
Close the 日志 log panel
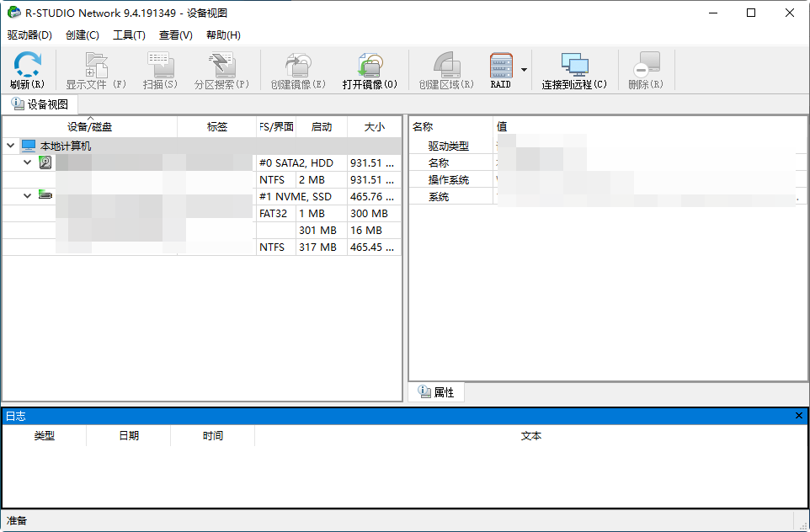pyautogui.click(x=798, y=415)
